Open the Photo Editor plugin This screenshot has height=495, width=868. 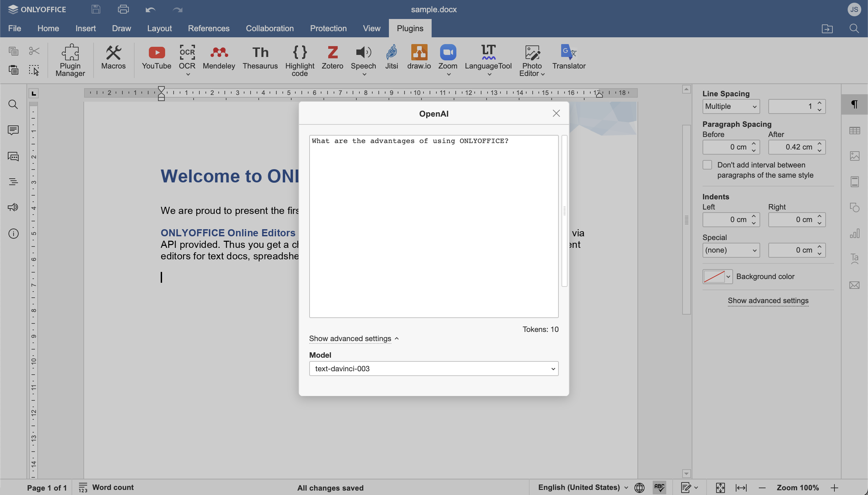532,60
